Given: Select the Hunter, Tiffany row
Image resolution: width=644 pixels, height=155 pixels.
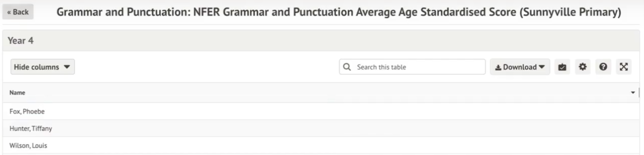Looking at the screenshot, I should tap(31, 128).
